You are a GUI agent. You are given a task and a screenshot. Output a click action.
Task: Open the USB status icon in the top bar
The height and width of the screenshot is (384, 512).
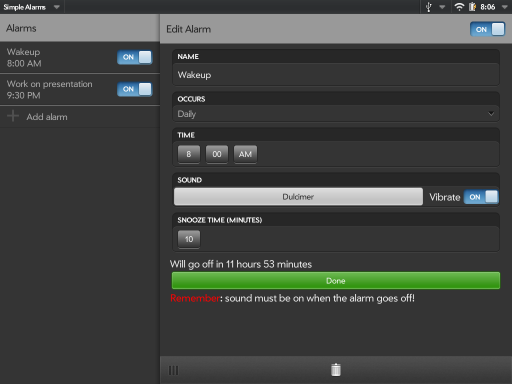(x=429, y=7)
